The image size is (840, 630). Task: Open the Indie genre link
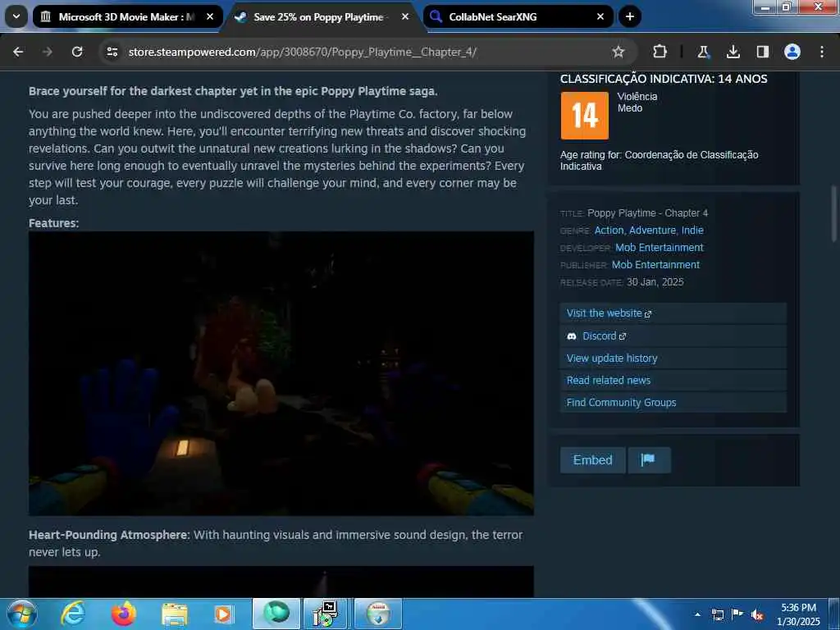[692, 230]
